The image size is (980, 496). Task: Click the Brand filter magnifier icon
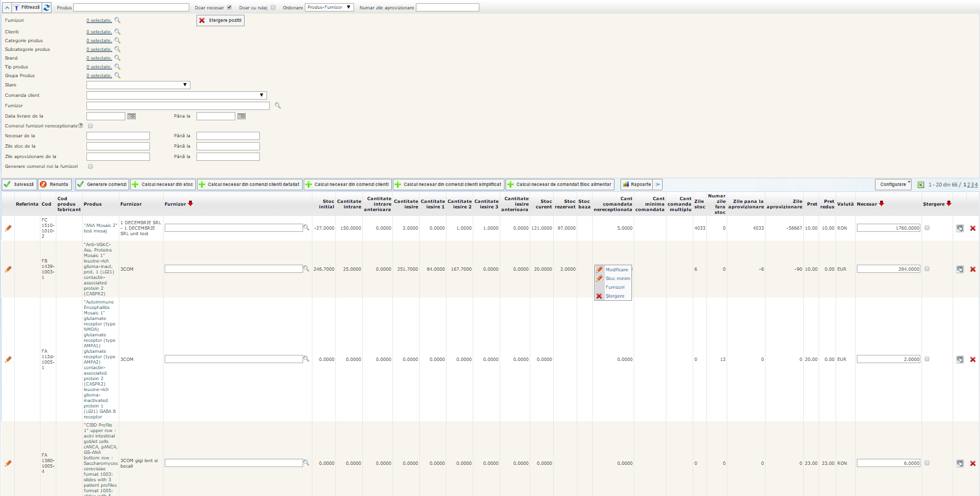pyautogui.click(x=117, y=58)
